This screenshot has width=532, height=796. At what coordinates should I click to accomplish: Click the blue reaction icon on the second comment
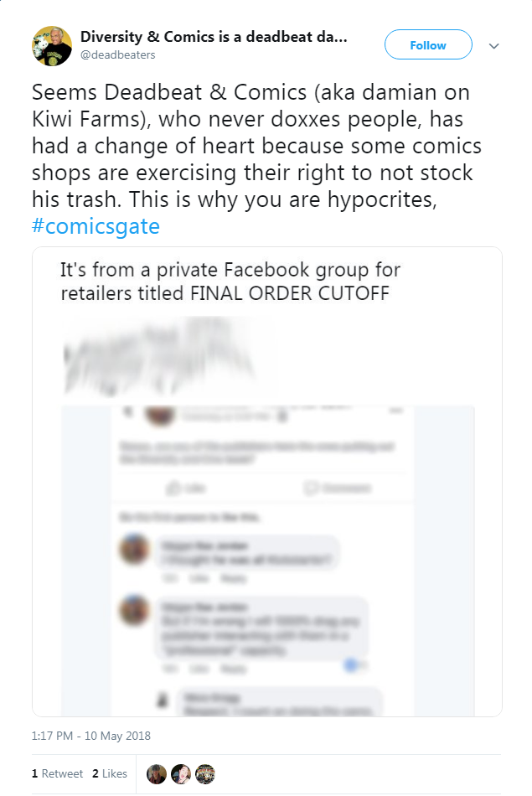351,664
